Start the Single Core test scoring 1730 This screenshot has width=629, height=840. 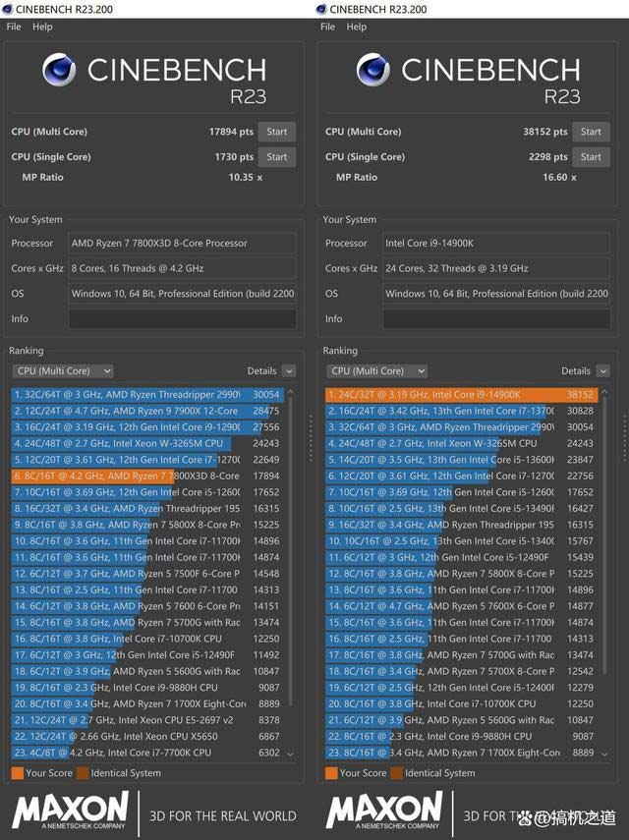(x=277, y=157)
